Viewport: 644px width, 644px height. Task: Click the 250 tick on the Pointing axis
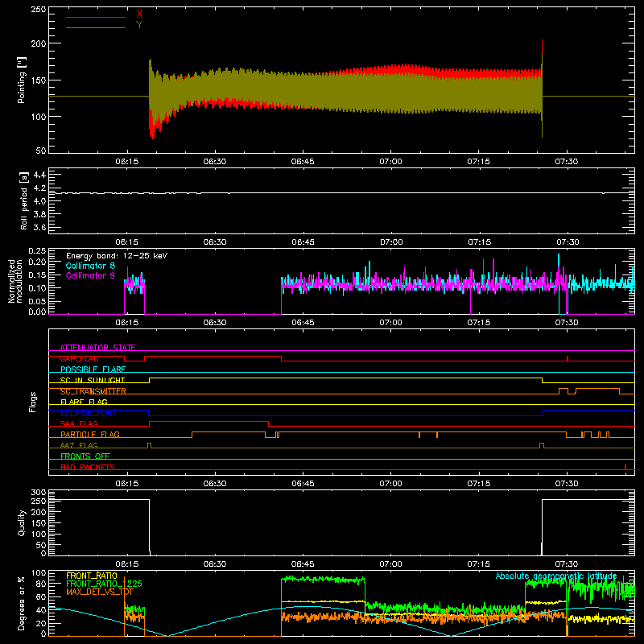39,9
